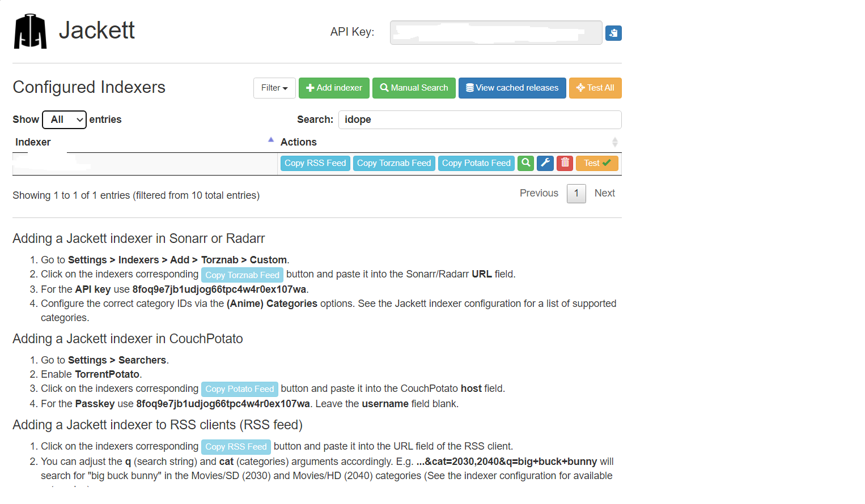The width and height of the screenshot is (865, 504).
Task: Copy RSS Feed for the indexer row
Action: pyautogui.click(x=315, y=163)
